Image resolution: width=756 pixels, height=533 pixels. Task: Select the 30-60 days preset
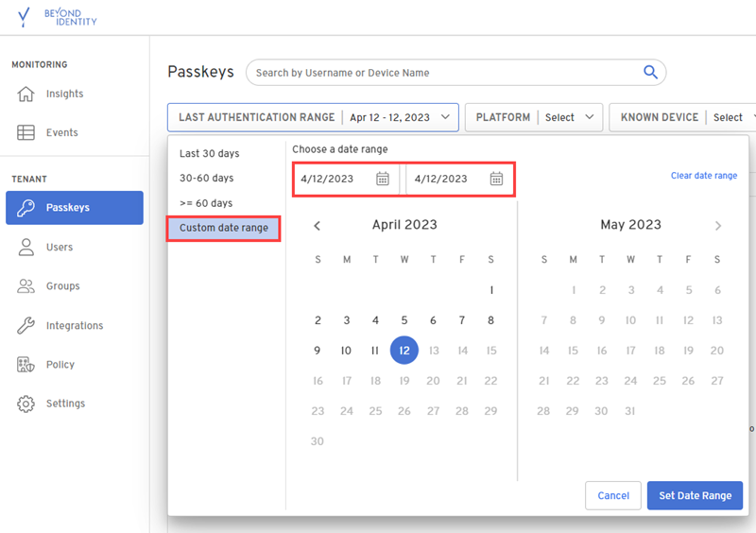tap(206, 178)
